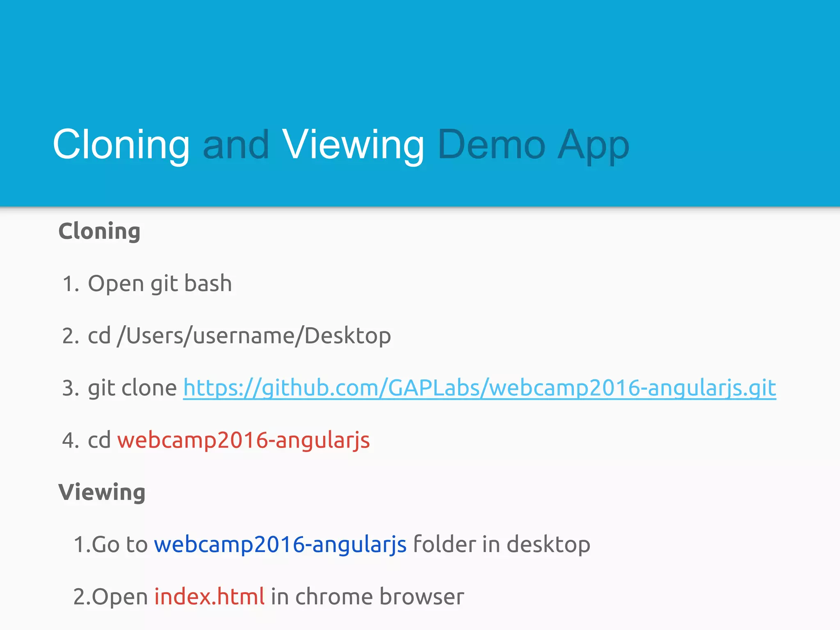The image size is (840, 630).
Task: Click the 'git clone' command words
Action: (132, 388)
